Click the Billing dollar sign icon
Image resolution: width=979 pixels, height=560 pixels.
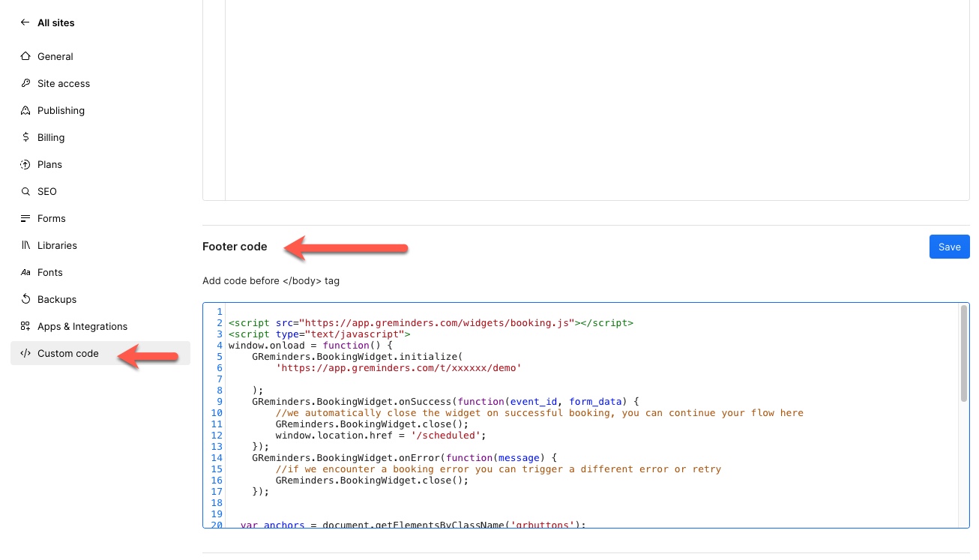[x=25, y=137]
